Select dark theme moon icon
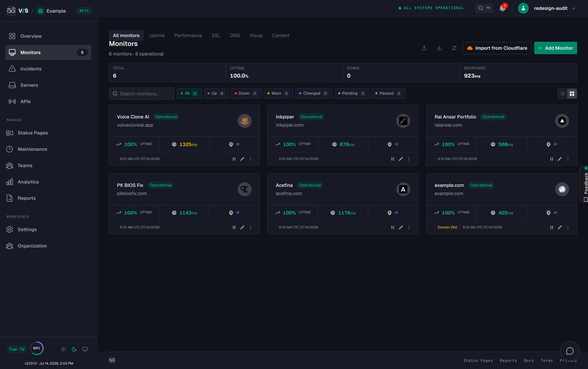The height and width of the screenshot is (369, 588). [x=74, y=349]
